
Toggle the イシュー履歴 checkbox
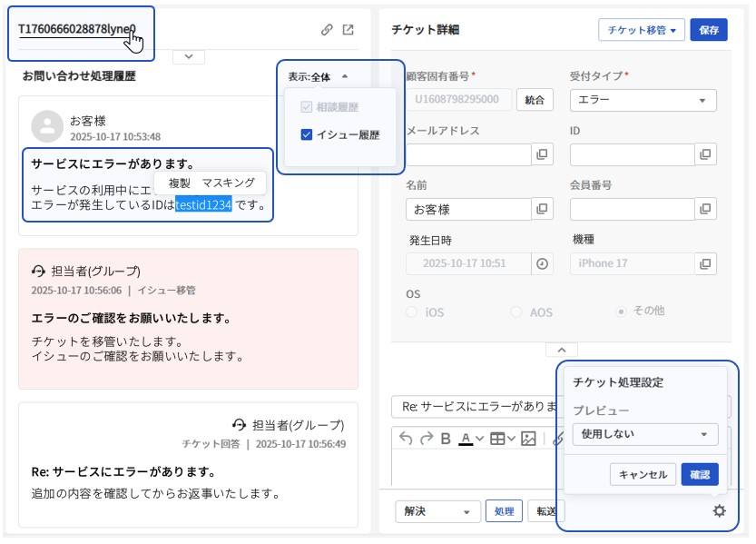307,135
